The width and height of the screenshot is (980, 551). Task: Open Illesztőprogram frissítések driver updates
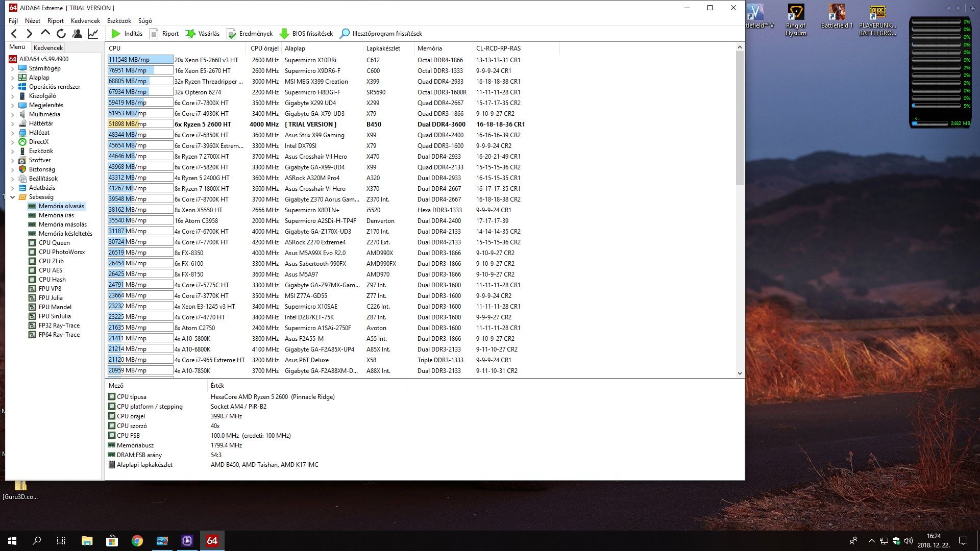(x=381, y=34)
